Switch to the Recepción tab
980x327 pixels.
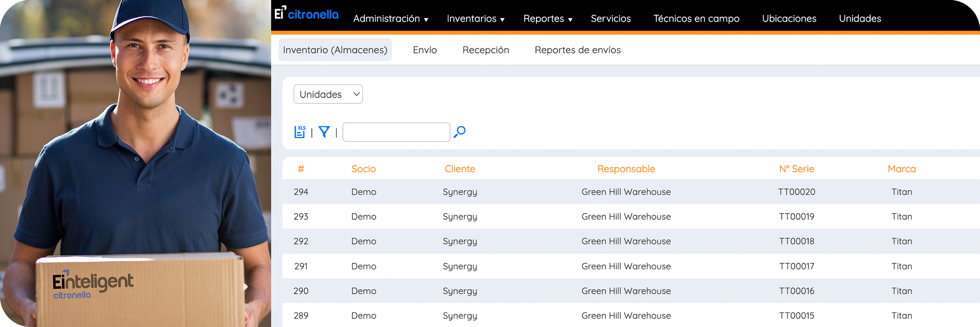[486, 50]
